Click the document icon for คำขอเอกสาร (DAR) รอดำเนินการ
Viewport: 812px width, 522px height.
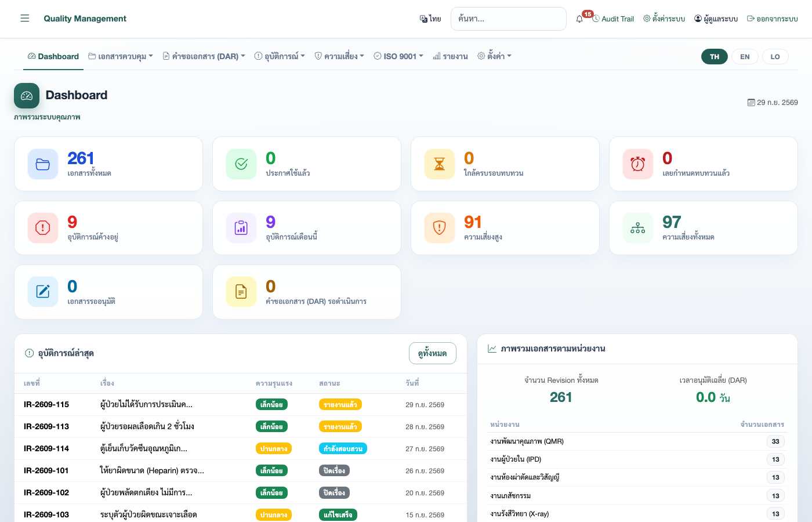(x=241, y=292)
